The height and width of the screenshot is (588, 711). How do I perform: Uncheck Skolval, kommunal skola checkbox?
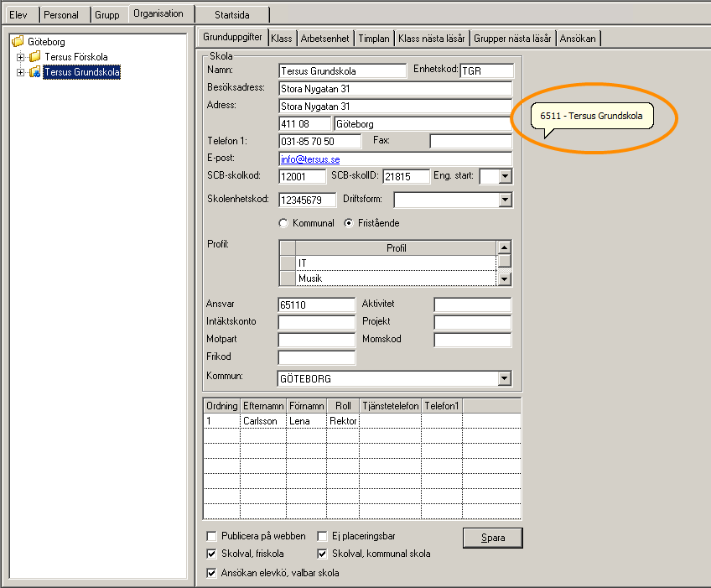pos(322,554)
